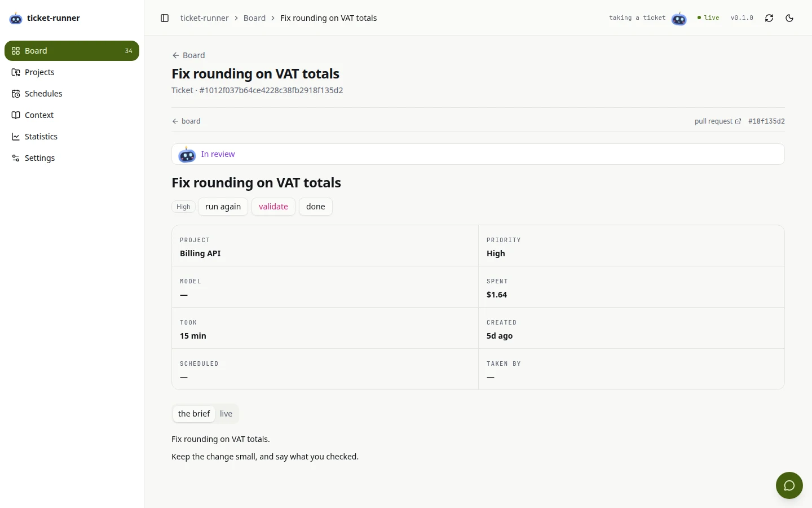Viewport: 812px width, 508px height.
Task: Click the 'Billing API' project value
Action: click(200, 253)
